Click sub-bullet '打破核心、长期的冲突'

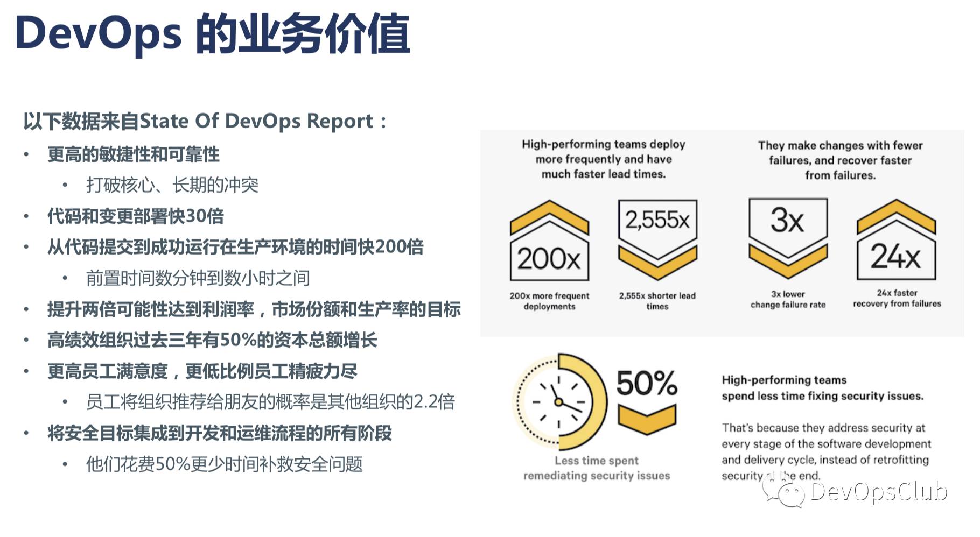(172, 185)
